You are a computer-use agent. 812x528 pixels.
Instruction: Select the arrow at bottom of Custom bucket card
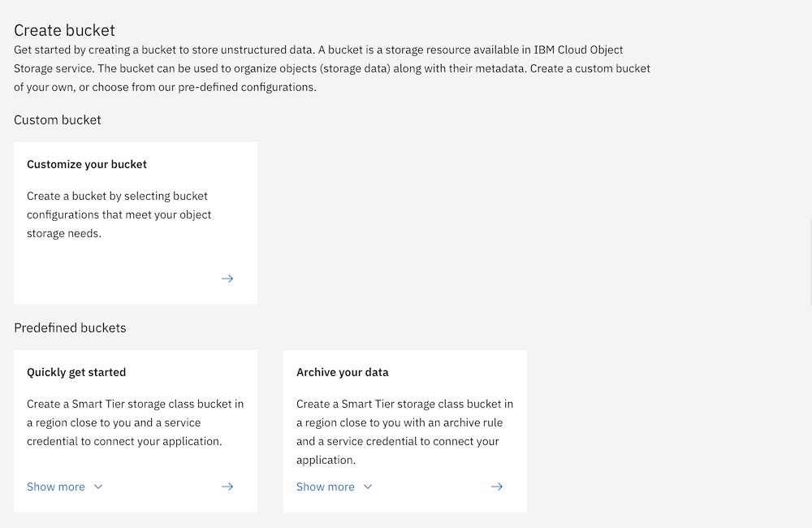pyautogui.click(x=227, y=279)
